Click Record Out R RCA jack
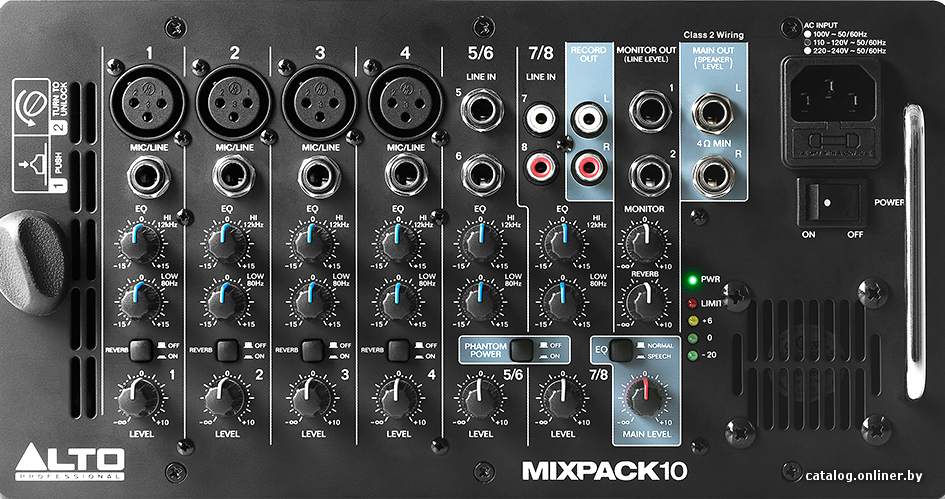The width and height of the screenshot is (945, 499). (588, 166)
